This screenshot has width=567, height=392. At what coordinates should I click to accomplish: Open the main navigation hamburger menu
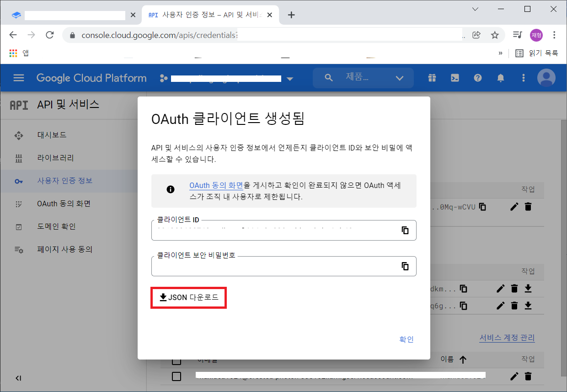(19, 78)
